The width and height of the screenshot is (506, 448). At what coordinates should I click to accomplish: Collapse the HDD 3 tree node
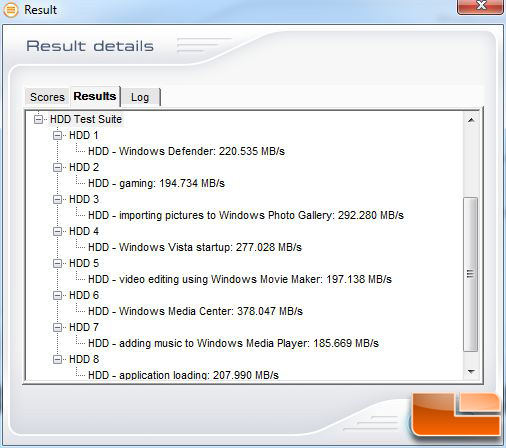click(x=57, y=199)
